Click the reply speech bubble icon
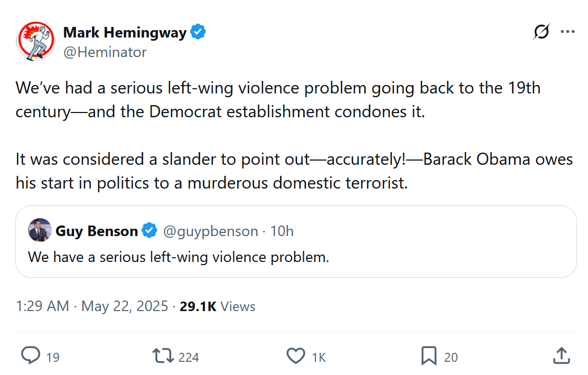588x375 pixels. coord(31,356)
